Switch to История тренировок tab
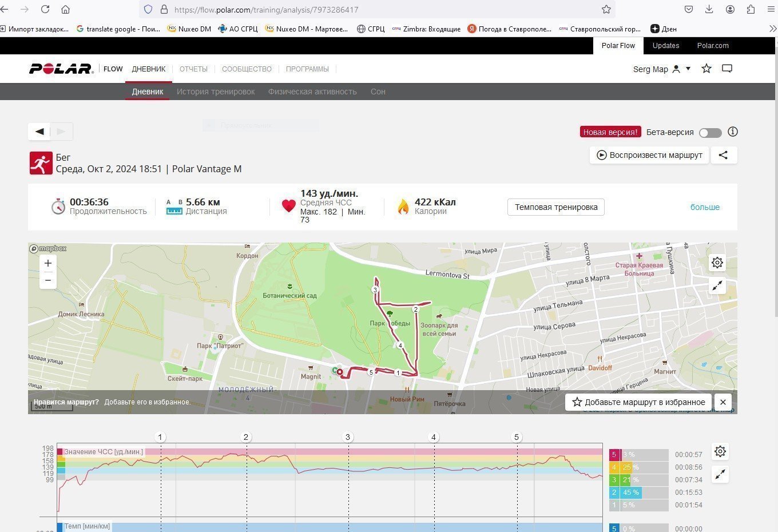778x532 pixels. coord(216,92)
